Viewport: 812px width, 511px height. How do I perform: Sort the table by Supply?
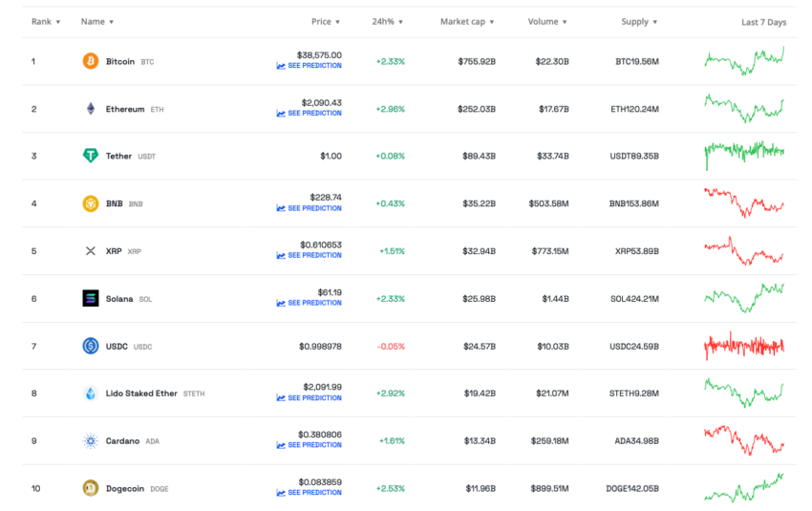639,22
